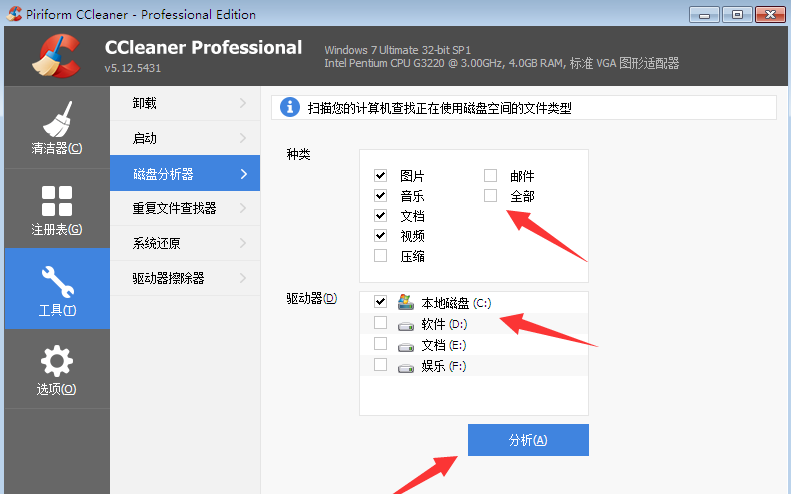
Task: Click the small CCleaner icon in the title bar
Action: click(x=14, y=14)
